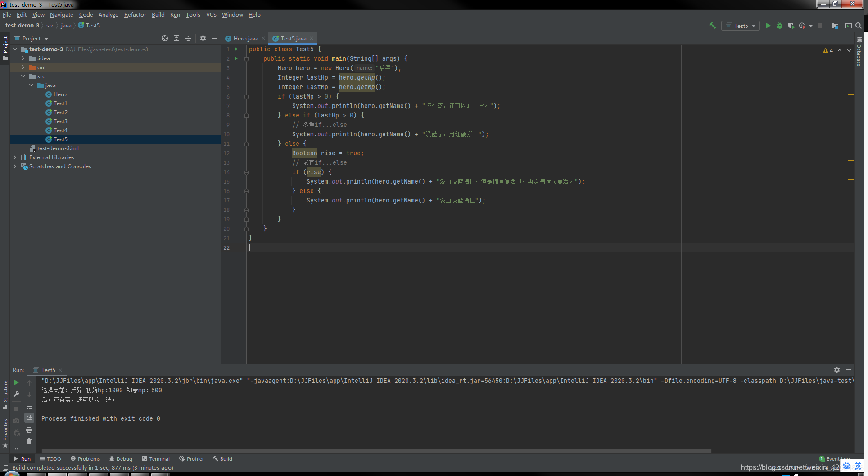Run Test5 with the green toolbar play icon

(768, 26)
